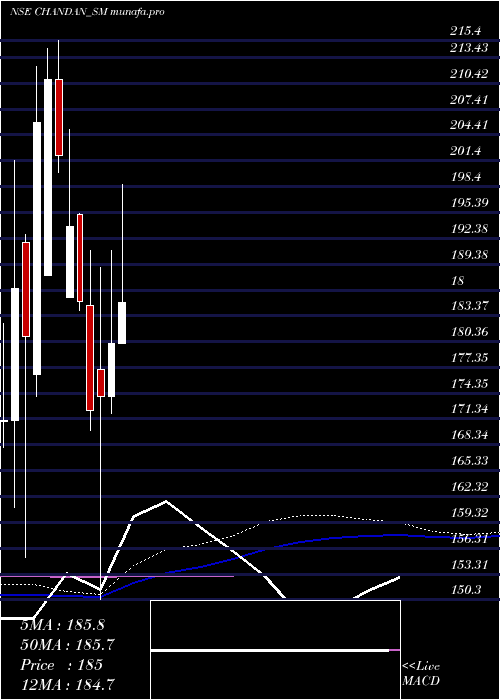500x700 pixels.
Task: Select the 177.35 axis value
Action: coord(469,358)
